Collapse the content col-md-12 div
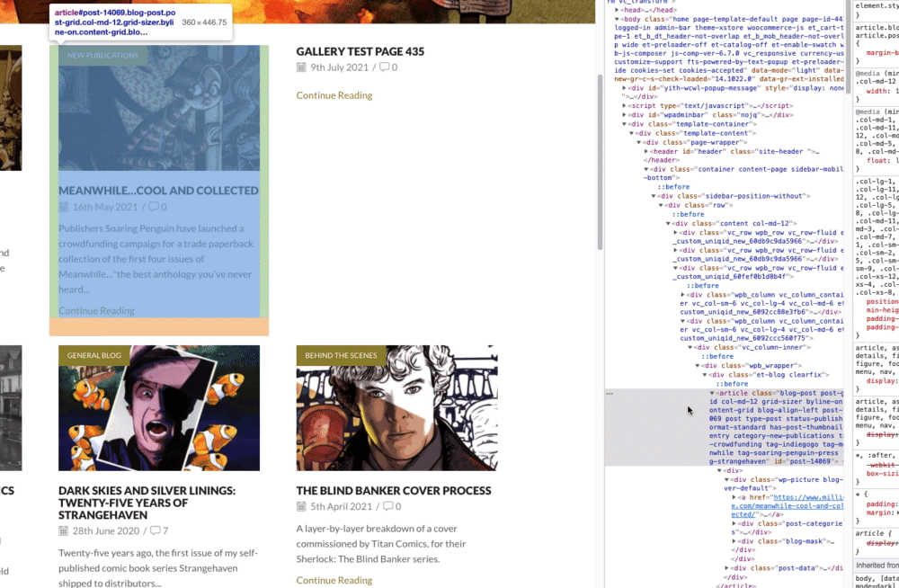899x588 pixels. pyautogui.click(x=668, y=223)
